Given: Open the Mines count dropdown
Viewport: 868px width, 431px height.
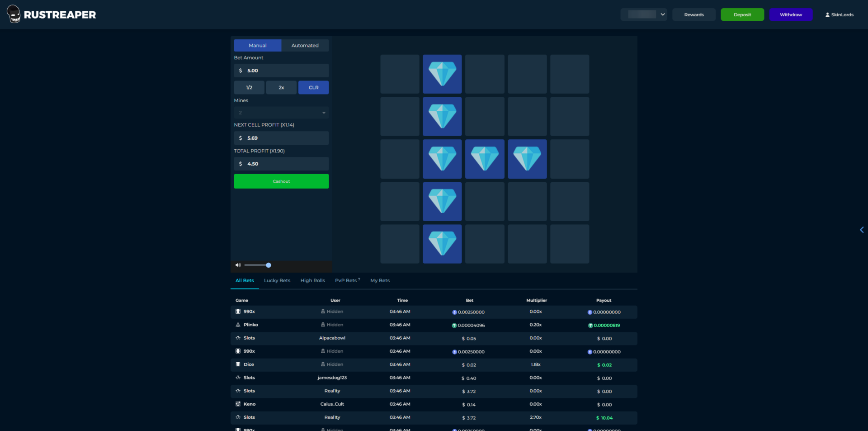Looking at the screenshot, I should click(x=281, y=113).
